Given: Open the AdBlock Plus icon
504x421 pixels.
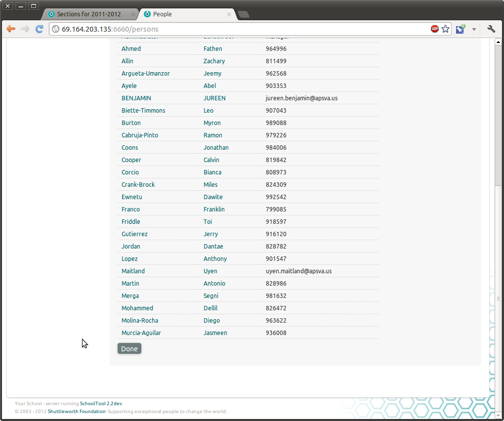Looking at the screenshot, I should 435,29.
